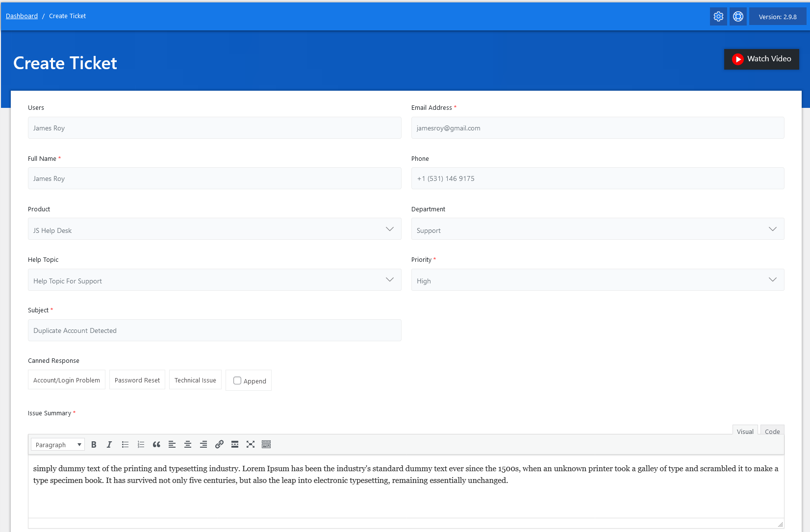Open settings gear icon in header

[x=718, y=17]
